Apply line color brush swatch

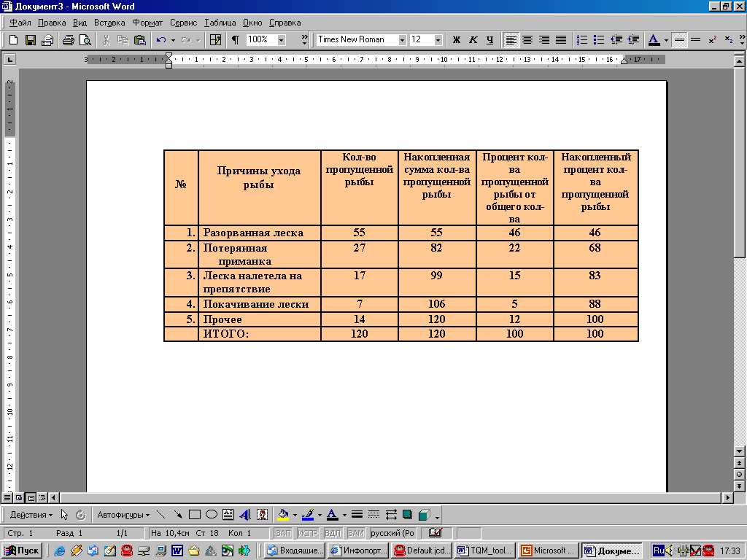click(x=309, y=515)
